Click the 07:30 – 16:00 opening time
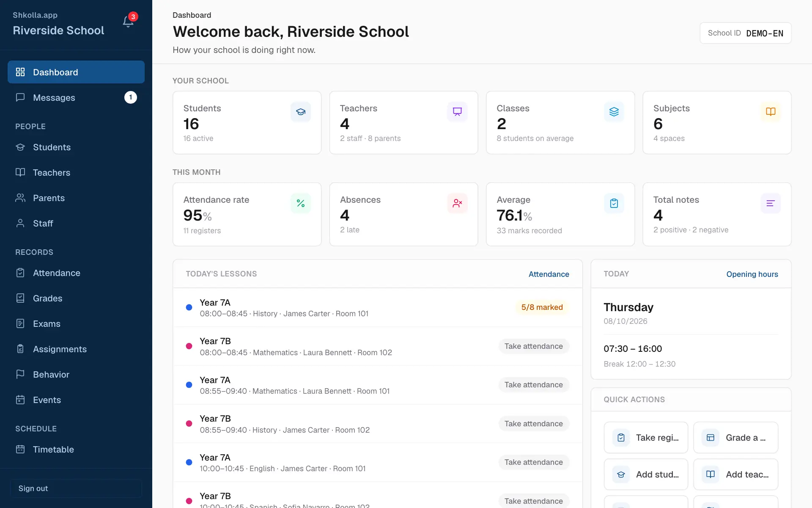Viewport: 812px width, 508px height. [x=633, y=348]
